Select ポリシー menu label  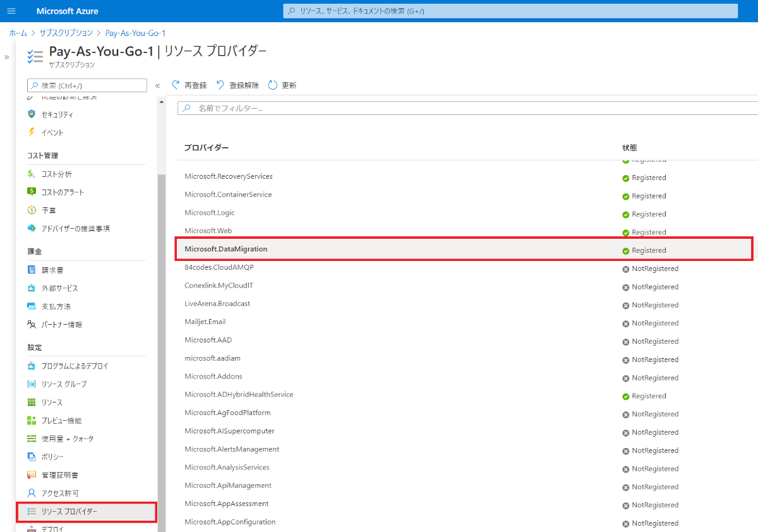click(x=52, y=457)
